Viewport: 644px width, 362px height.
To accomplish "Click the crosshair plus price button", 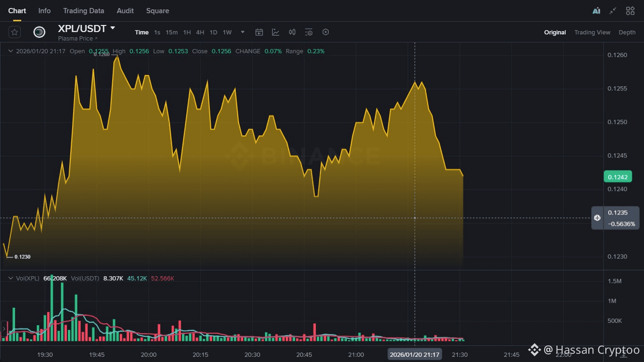I will [597, 218].
